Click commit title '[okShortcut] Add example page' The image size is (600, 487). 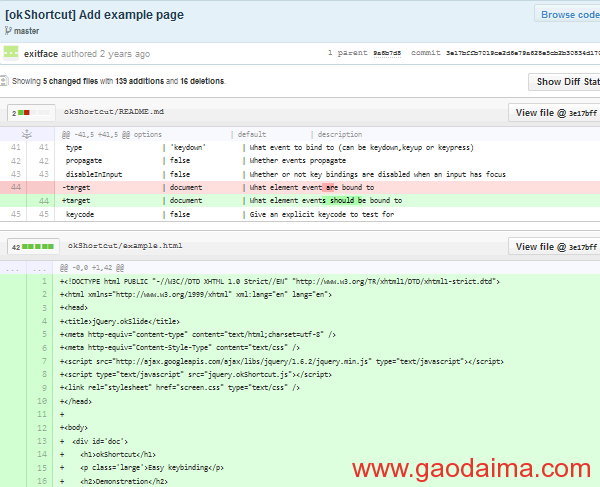94,15
